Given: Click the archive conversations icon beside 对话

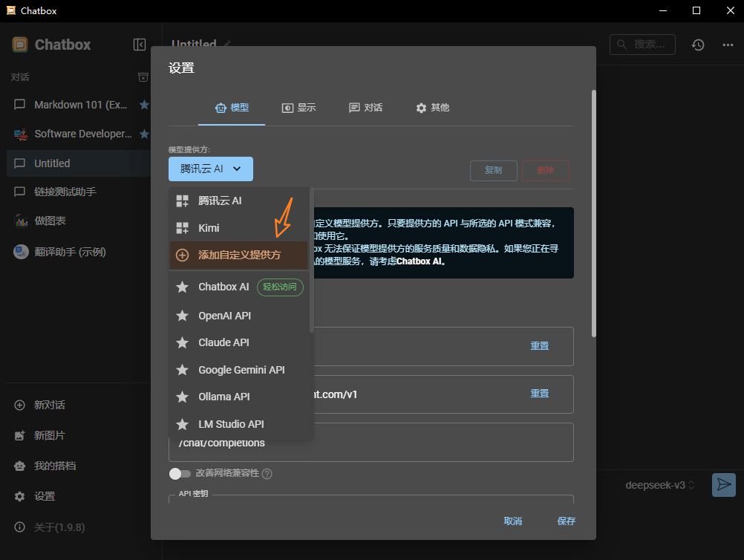Looking at the screenshot, I should click(143, 77).
